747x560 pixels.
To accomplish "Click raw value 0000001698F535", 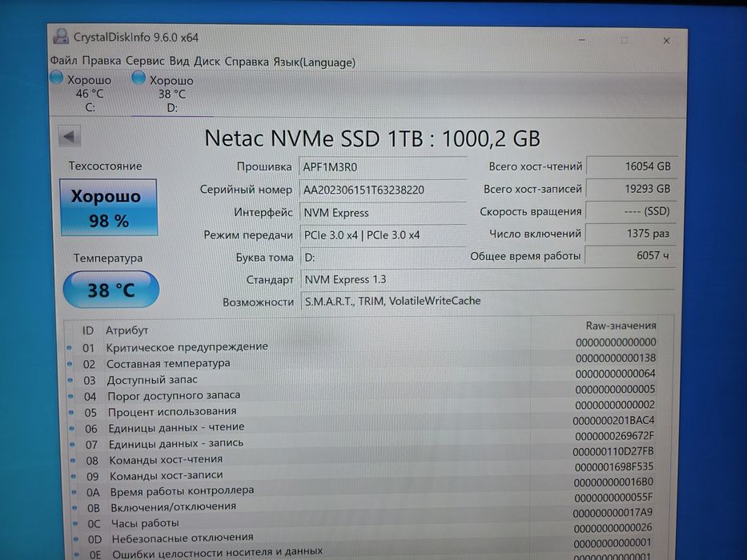I will click(614, 466).
